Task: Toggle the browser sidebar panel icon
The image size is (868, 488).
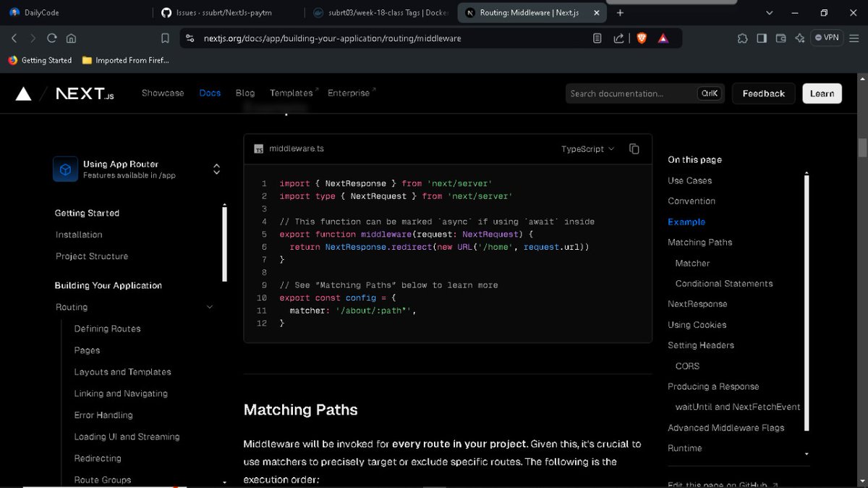Action: [x=762, y=38]
